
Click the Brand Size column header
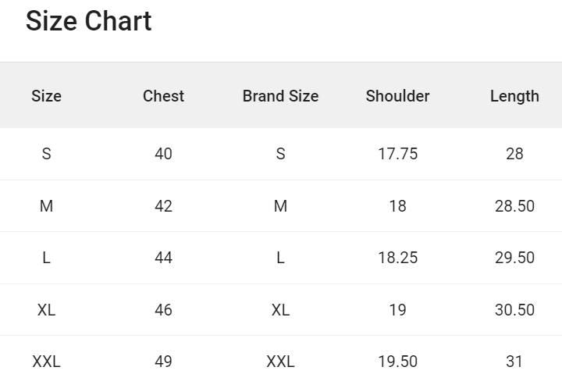(280, 96)
